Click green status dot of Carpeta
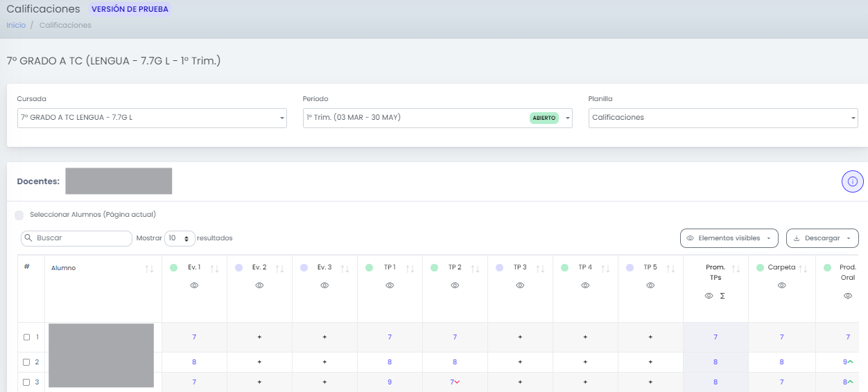The image size is (868, 392). [761, 267]
